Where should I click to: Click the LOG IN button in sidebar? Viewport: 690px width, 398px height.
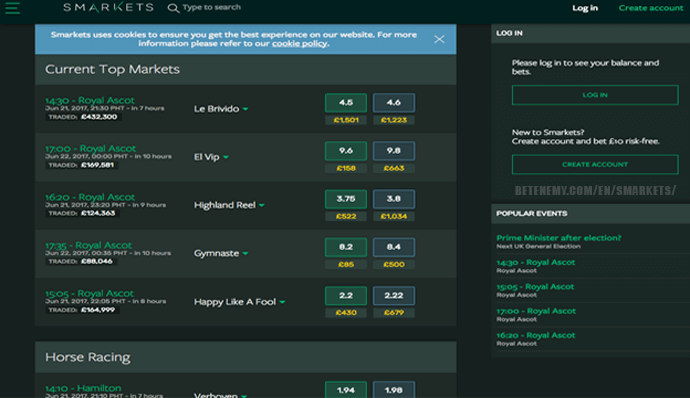pyautogui.click(x=595, y=95)
